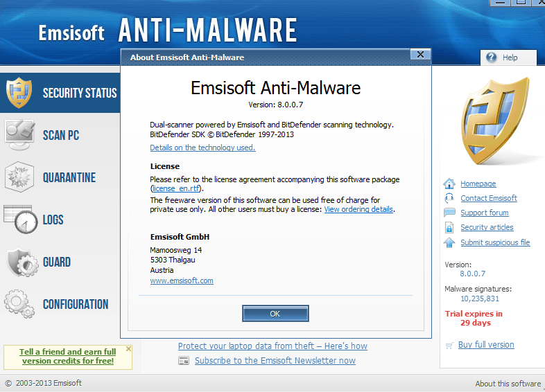Click the License heading in dialog
This screenshot has width=545, height=392.
tap(165, 166)
